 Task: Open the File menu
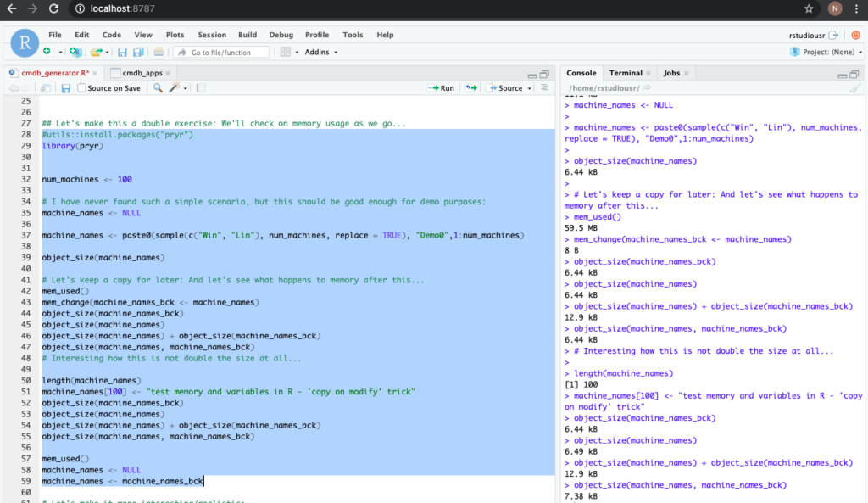(x=55, y=34)
